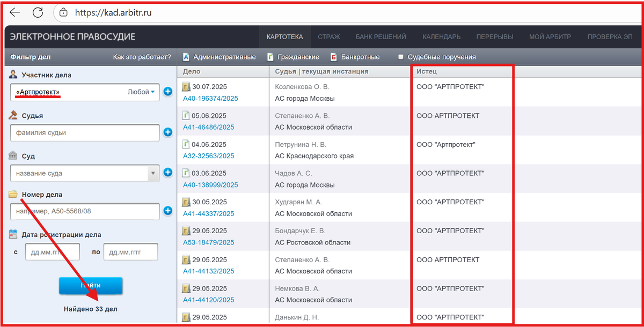The width and height of the screenshot is (644, 327).
Task: Click judge name Козленкова О. В.
Action: point(302,87)
